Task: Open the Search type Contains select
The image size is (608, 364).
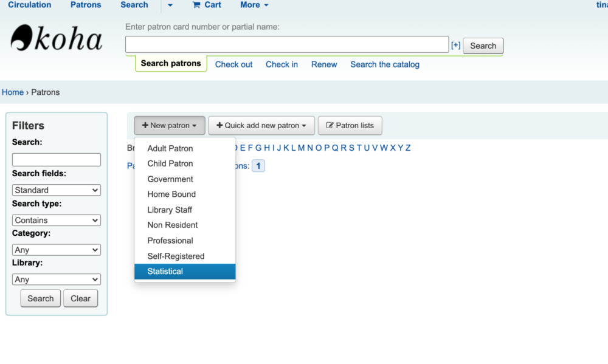Action: pos(56,220)
